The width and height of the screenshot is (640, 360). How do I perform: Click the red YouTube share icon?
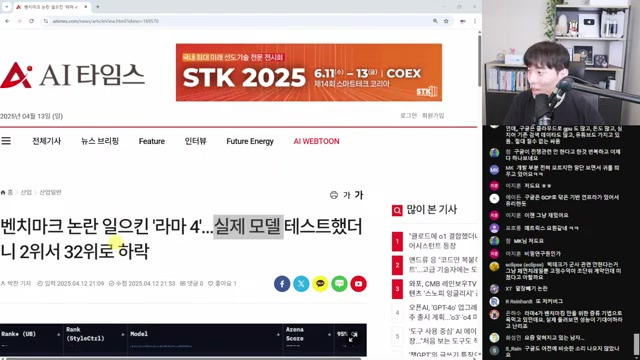358,284
